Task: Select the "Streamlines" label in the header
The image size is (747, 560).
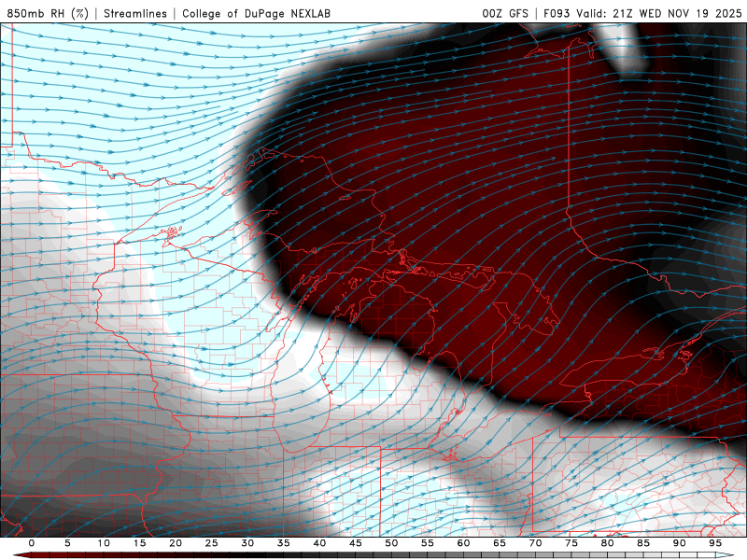Action: tap(135, 13)
